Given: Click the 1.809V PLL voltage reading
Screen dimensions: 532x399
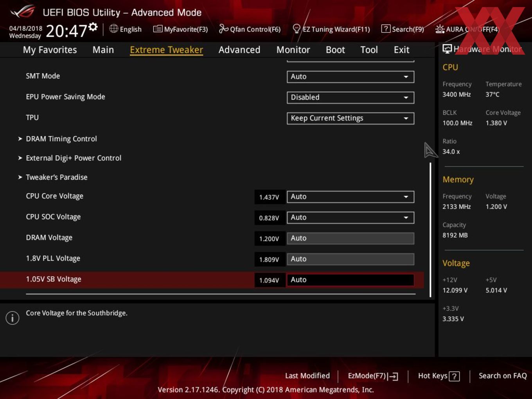Looking at the screenshot, I should pyautogui.click(x=269, y=259).
